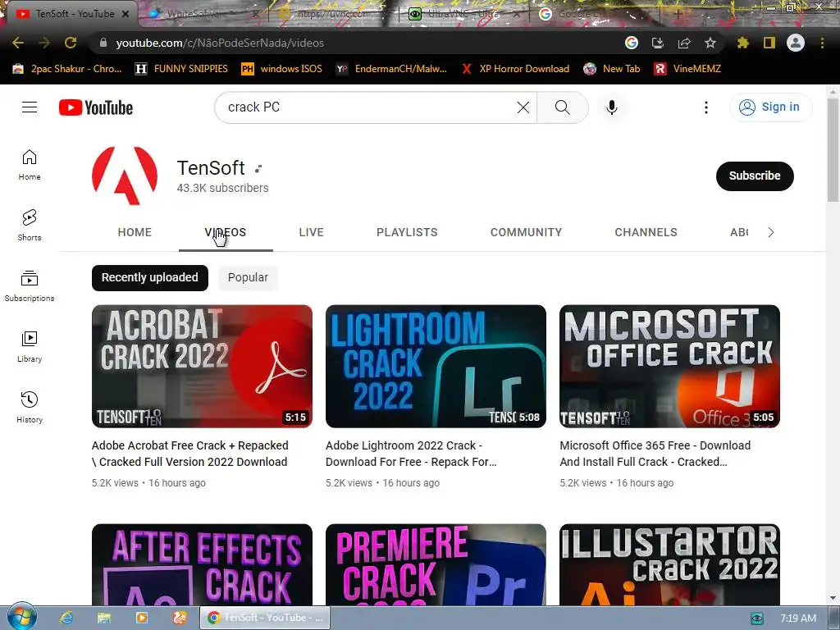Screen dimensions: 840x630
Task: Open the extensions puzzle icon
Action: click(742, 43)
